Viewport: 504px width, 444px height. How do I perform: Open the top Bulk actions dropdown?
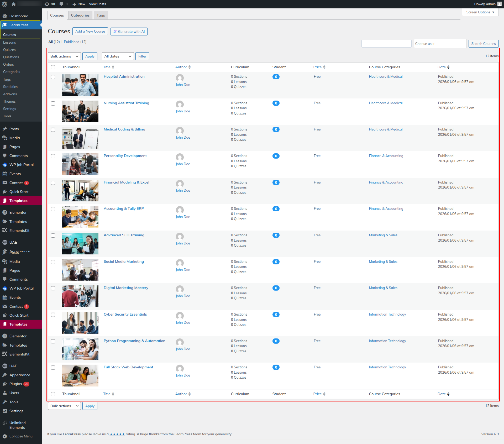[64, 56]
